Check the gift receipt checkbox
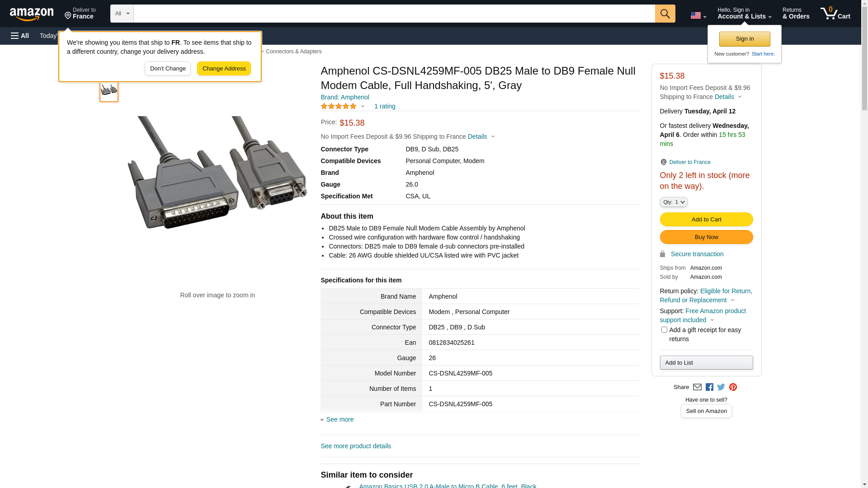 (664, 330)
